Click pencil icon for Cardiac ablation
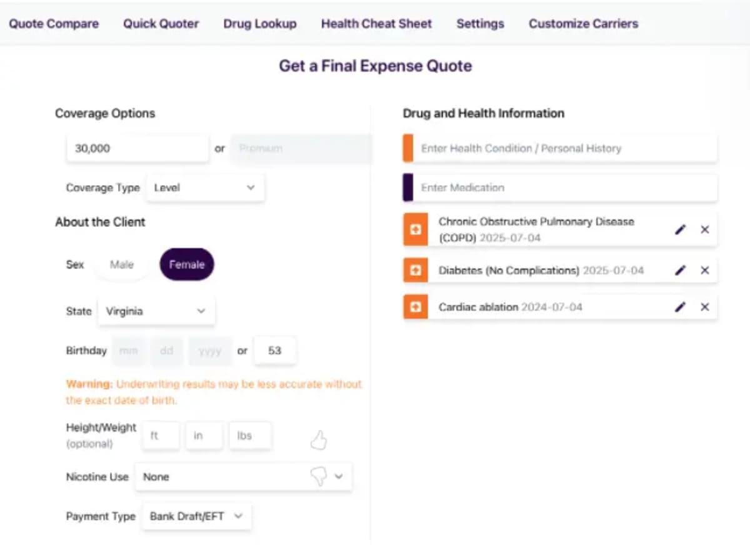 coord(680,307)
